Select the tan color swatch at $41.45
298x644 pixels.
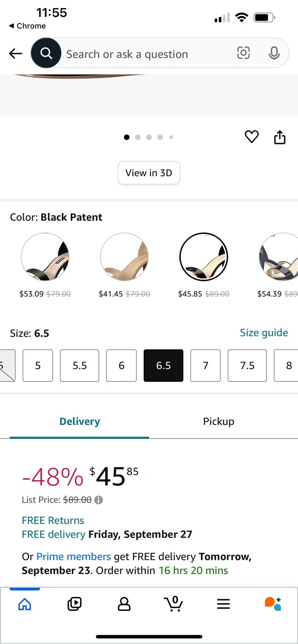click(x=124, y=257)
